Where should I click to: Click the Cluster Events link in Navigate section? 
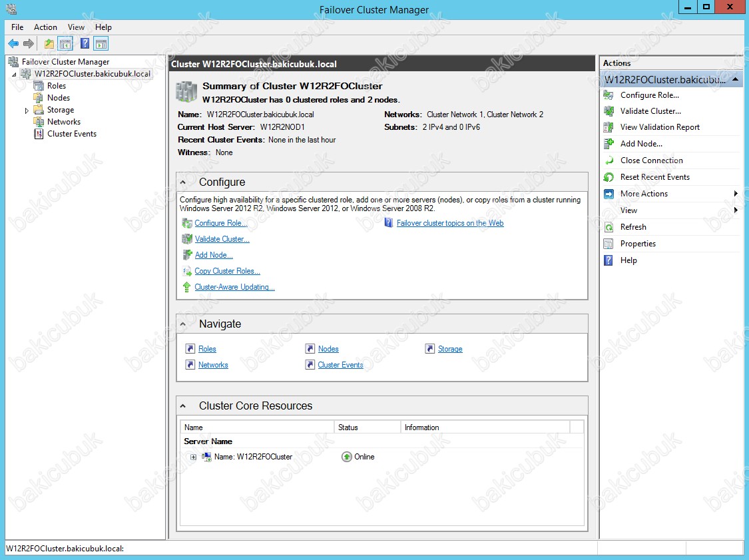click(341, 365)
